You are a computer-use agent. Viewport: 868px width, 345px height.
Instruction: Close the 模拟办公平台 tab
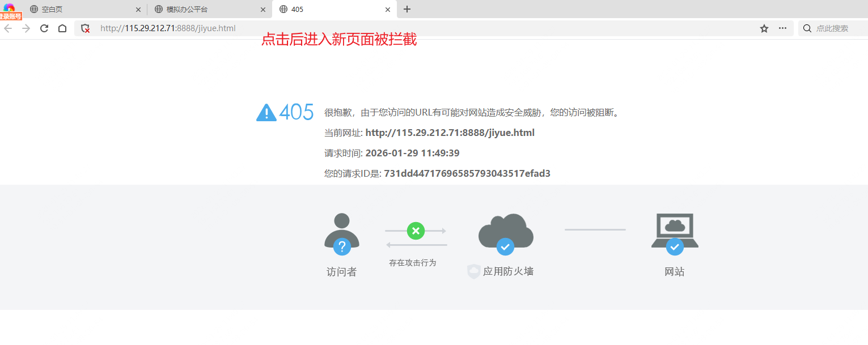262,10
